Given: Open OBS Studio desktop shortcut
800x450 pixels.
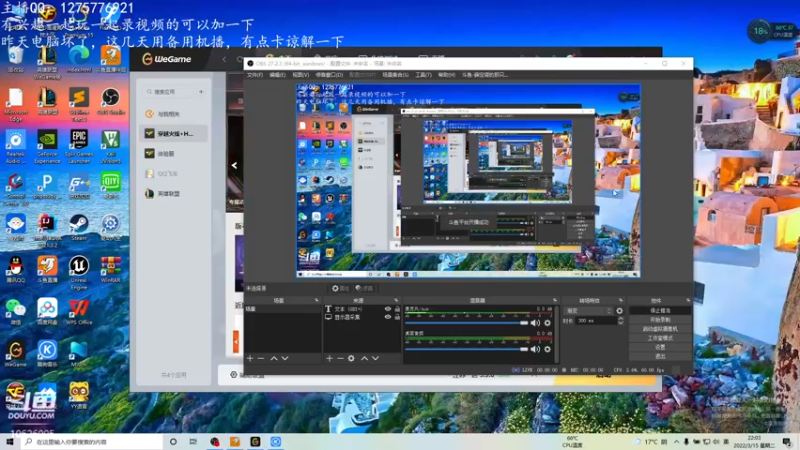Looking at the screenshot, I should (x=110, y=102).
